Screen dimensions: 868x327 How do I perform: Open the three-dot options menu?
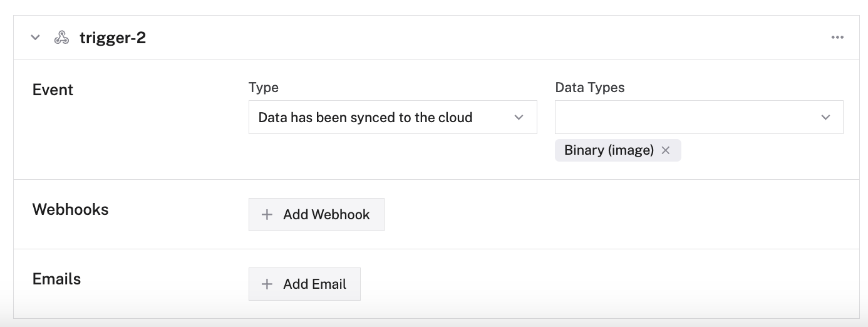pyautogui.click(x=837, y=38)
